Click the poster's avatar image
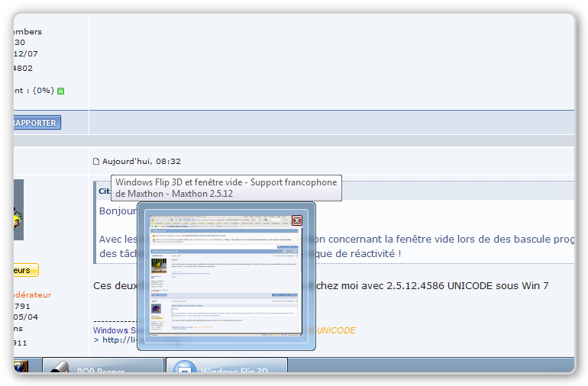588x386 pixels. (19, 210)
